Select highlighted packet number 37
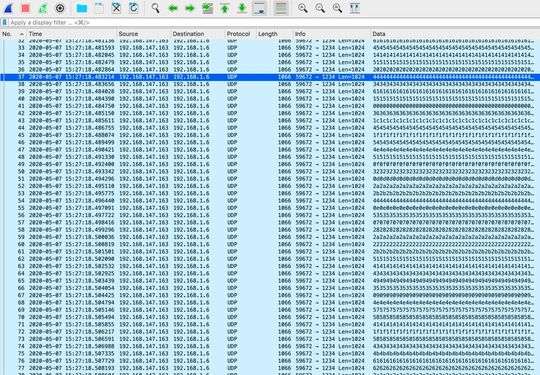This screenshot has height=375, width=540. point(270,77)
